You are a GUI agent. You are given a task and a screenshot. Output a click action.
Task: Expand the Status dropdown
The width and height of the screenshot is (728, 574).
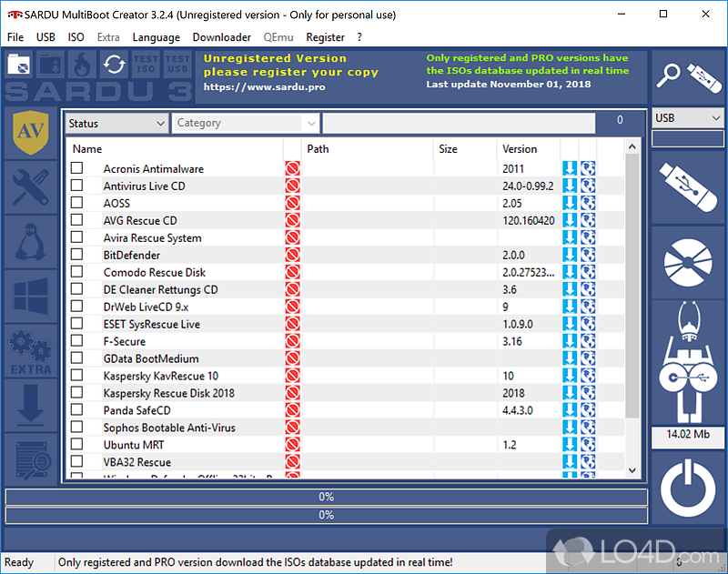click(x=116, y=123)
